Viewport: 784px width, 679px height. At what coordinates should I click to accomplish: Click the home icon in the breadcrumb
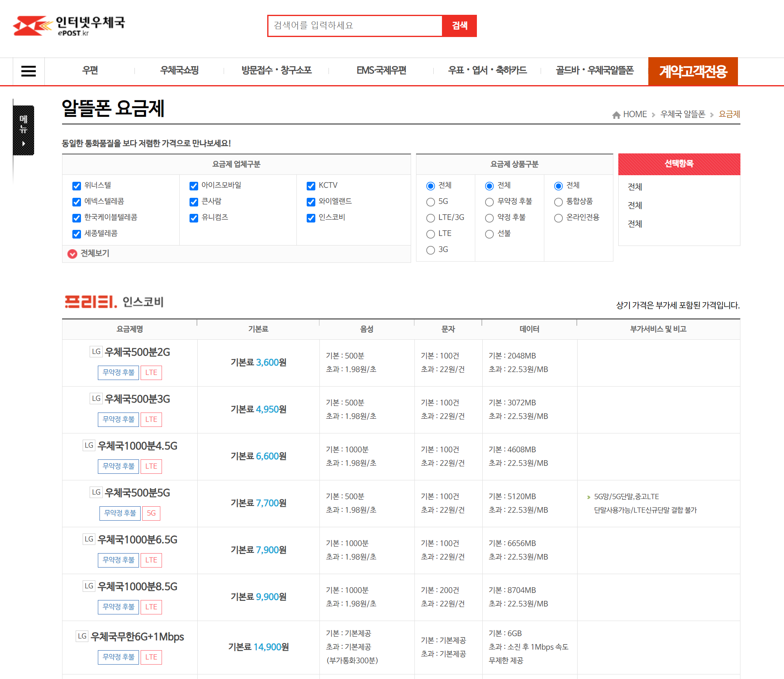tap(616, 114)
